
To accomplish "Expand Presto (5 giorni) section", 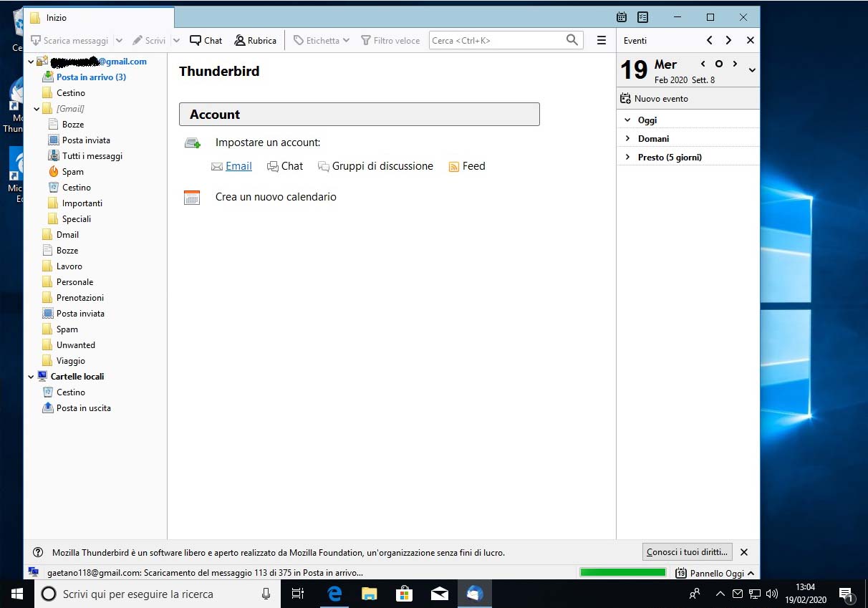I will tap(627, 158).
